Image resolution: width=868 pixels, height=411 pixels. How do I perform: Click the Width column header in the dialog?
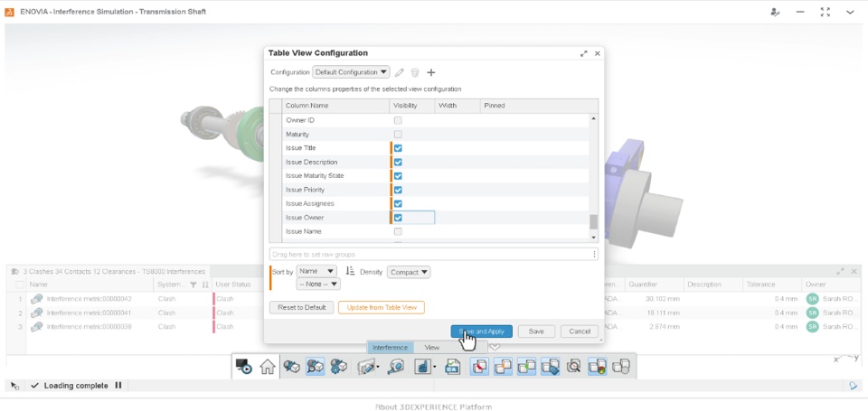458,106
